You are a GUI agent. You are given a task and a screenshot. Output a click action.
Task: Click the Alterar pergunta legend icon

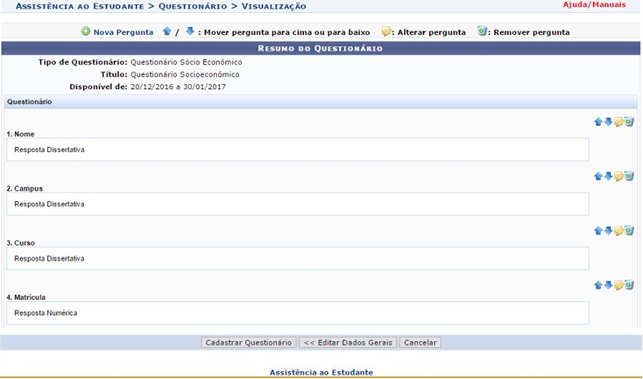(385, 32)
